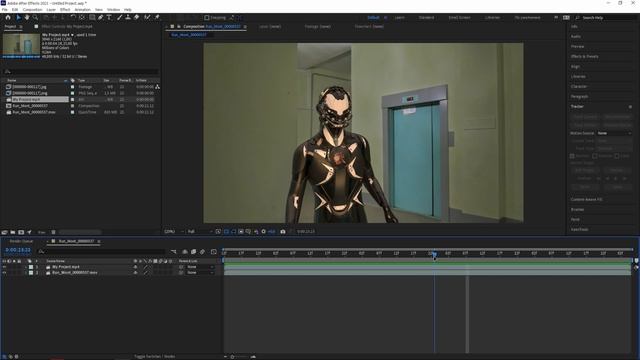Open parent dropdown for My Project.mp4 layer
640x360 pixels.
pyautogui.click(x=200, y=267)
